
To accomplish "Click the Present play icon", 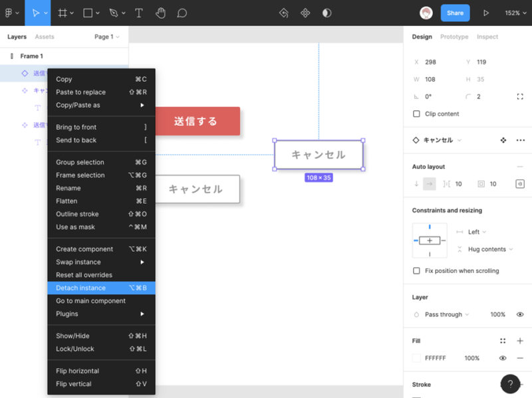I will (486, 13).
